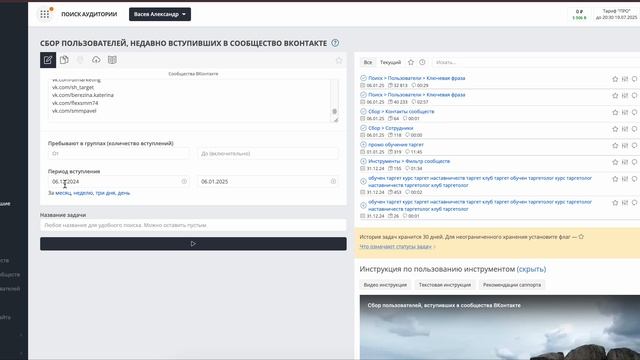Select the edit pencil tab icon
This screenshot has width=640, height=360.
click(48, 60)
